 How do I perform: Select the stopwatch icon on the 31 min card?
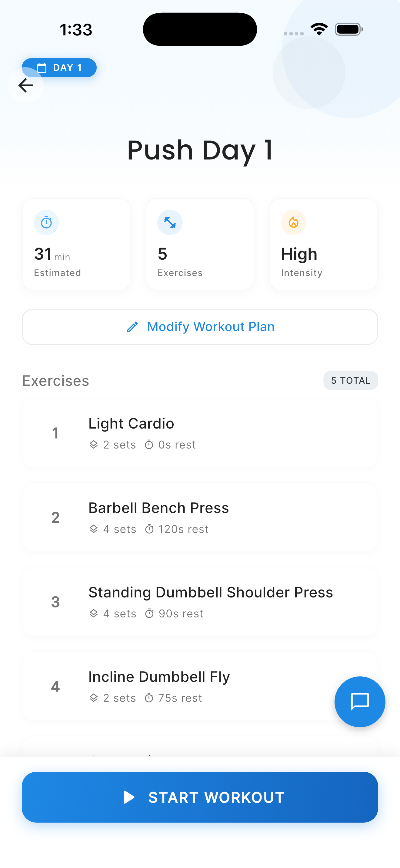46,222
